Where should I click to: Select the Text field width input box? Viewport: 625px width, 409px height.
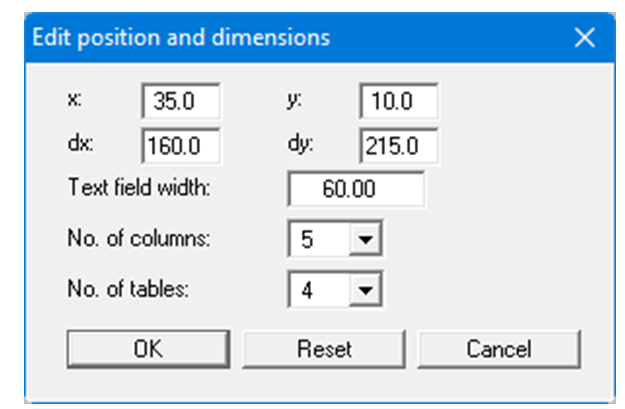356,190
